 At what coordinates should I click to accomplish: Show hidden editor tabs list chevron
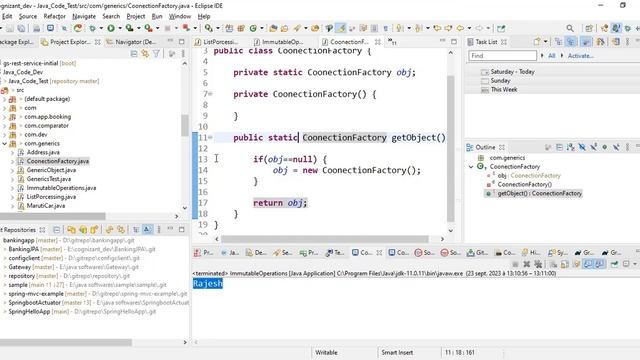(x=392, y=42)
